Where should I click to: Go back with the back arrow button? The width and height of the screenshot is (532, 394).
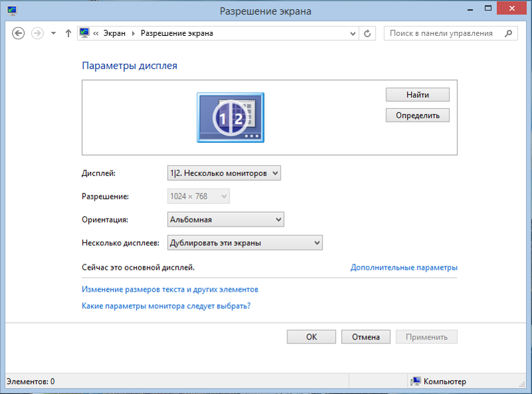19,33
